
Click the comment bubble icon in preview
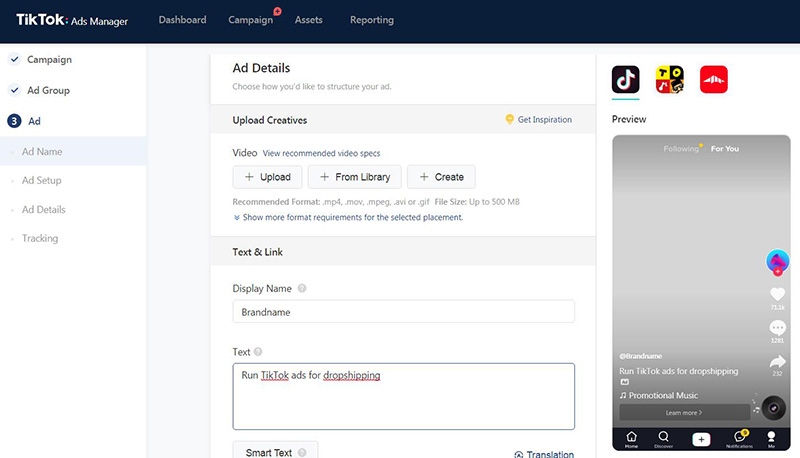pyautogui.click(x=777, y=327)
